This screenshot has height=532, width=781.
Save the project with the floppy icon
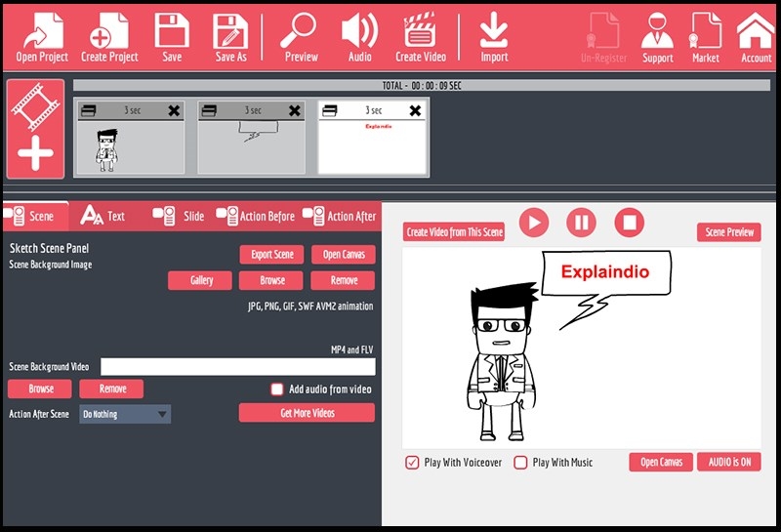[x=172, y=38]
